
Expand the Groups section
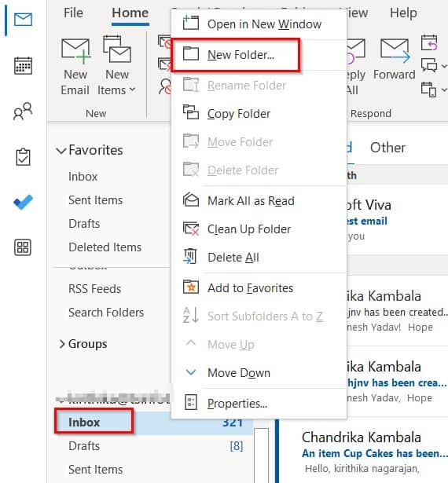pos(62,344)
